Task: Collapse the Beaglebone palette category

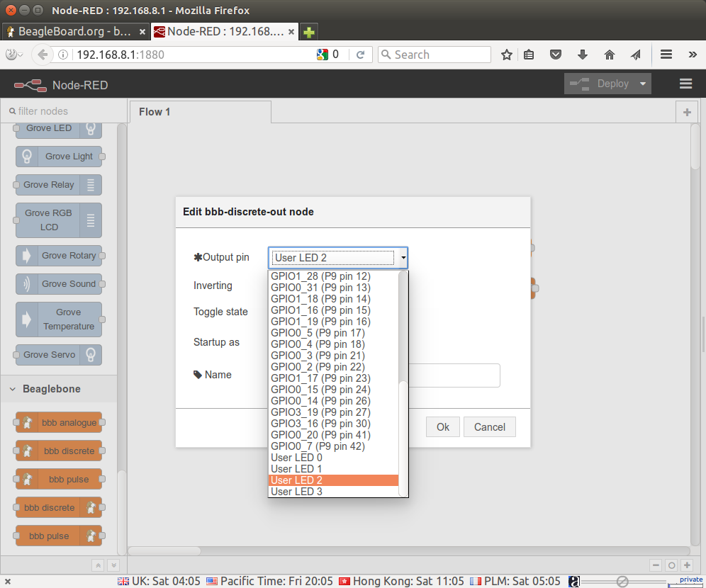Action: click(59, 389)
